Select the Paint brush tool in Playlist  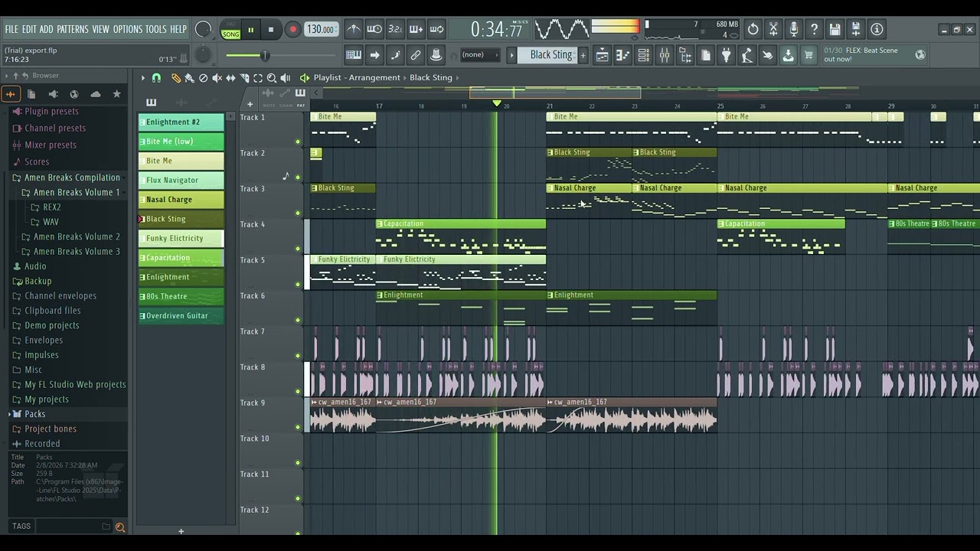point(189,78)
